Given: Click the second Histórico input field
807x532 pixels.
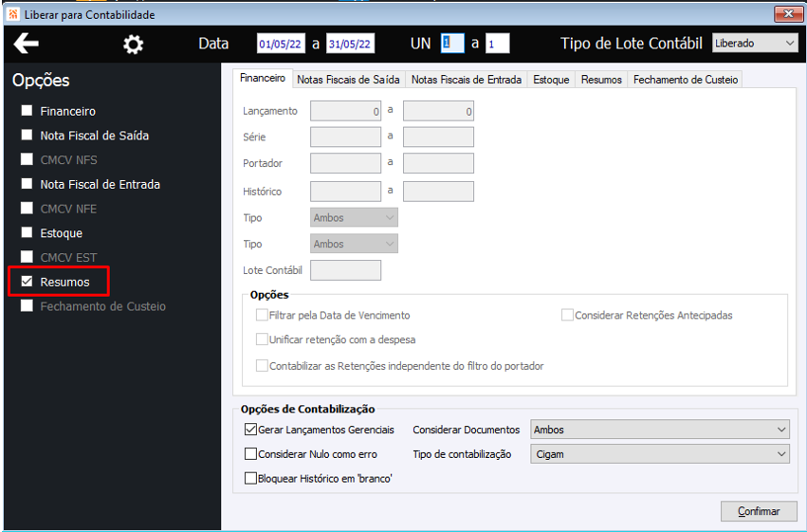Looking at the screenshot, I should (x=438, y=192).
